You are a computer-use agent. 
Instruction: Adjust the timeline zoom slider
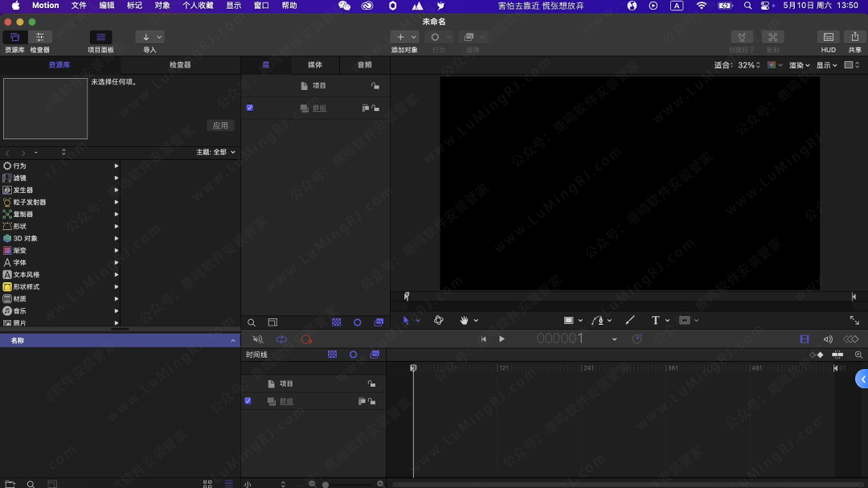(x=325, y=484)
